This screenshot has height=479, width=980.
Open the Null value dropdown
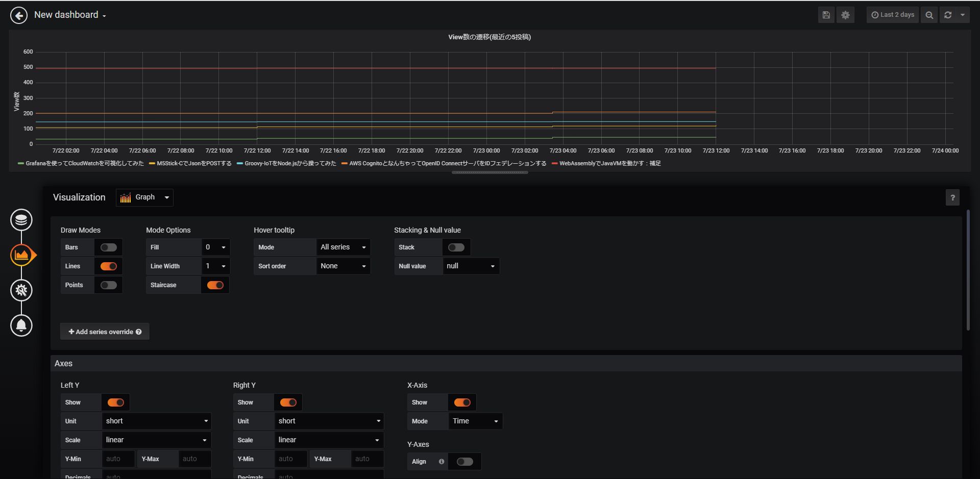click(x=470, y=266)
